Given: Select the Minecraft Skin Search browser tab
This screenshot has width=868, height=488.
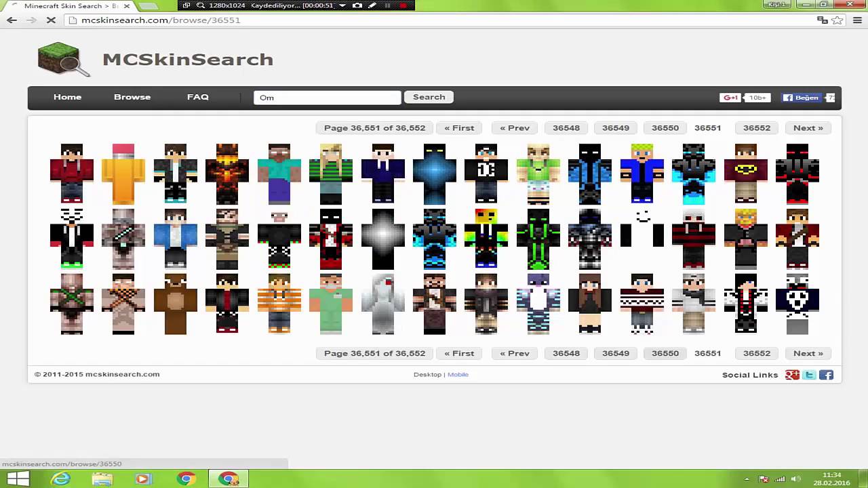Looking at the screenshot, I should tap(71, 5).
